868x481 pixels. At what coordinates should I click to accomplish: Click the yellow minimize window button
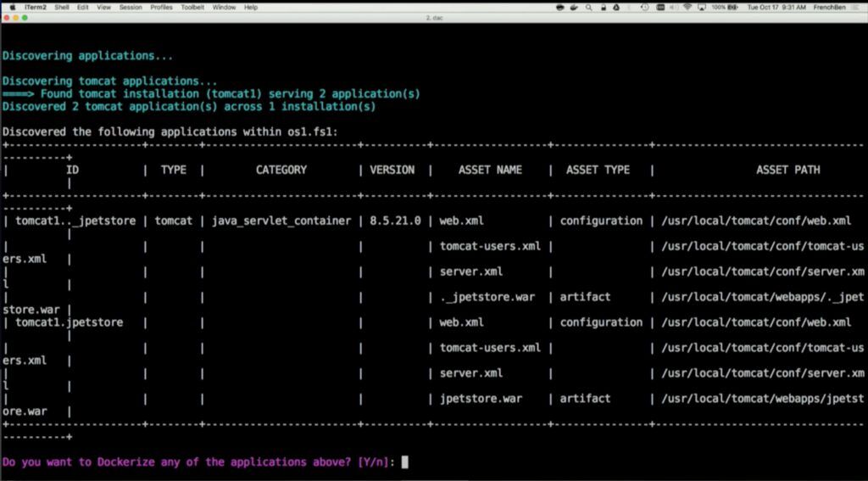(x=15, y=18)
